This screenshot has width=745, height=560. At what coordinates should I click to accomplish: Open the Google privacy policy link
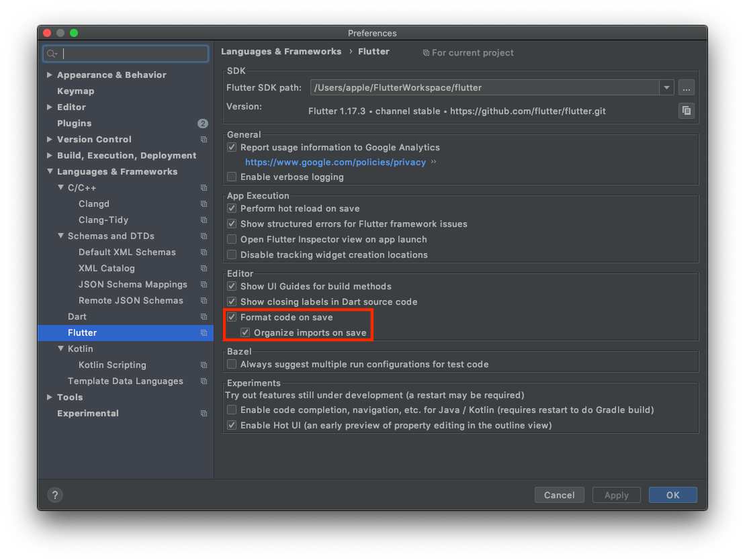tap(336, 162)
